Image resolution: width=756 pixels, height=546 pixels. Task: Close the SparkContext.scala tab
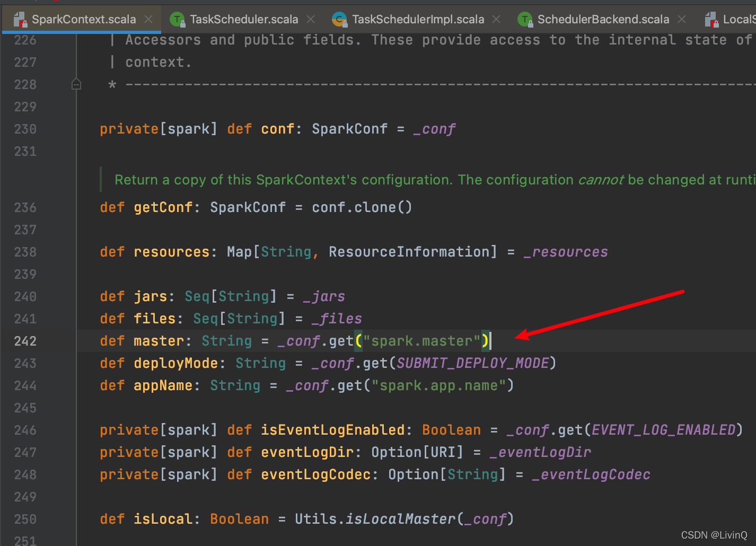[x=148, y=19]
